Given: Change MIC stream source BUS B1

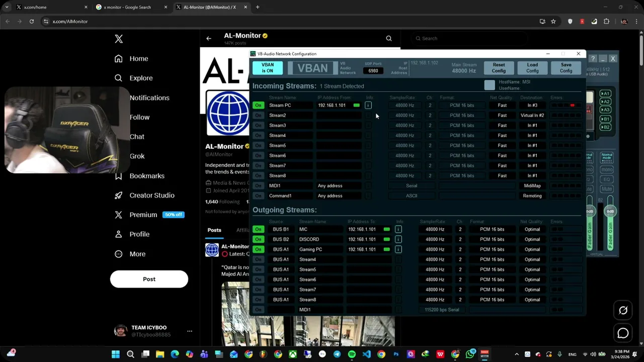Looking at the screenshot, I should 281,229.
